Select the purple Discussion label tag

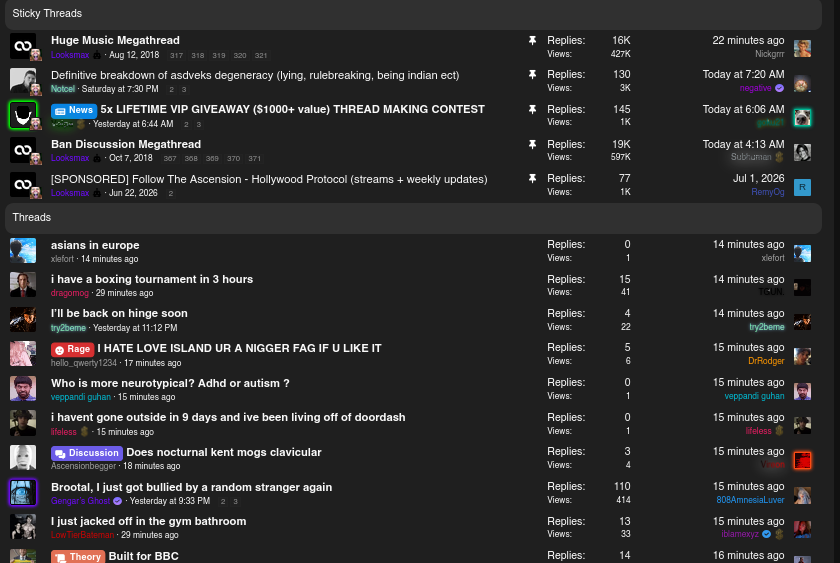tap(87, 453)
